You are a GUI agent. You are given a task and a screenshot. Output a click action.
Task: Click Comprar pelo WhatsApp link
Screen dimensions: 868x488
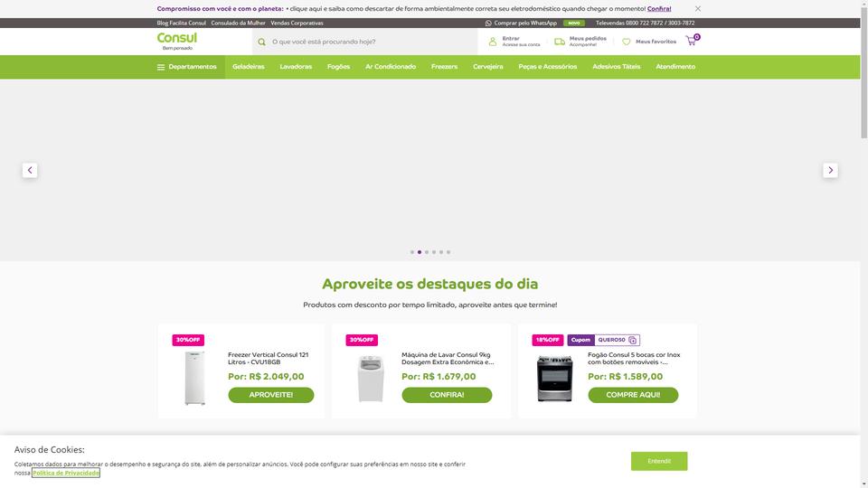coord(525,23)
